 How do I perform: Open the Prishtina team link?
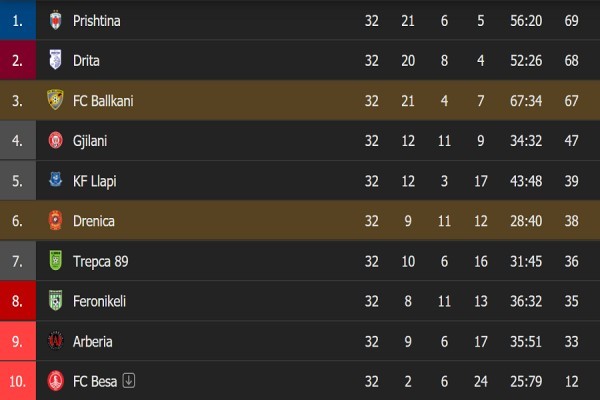coord(97,20)
